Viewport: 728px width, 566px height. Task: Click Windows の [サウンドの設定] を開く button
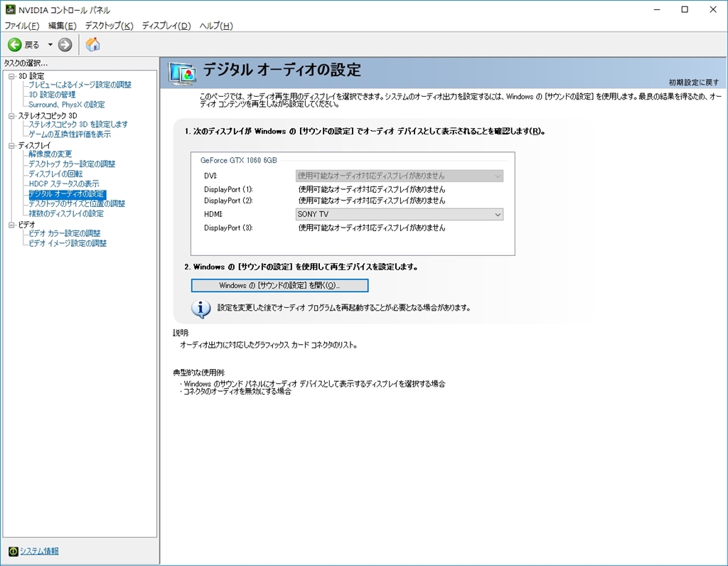279,286
